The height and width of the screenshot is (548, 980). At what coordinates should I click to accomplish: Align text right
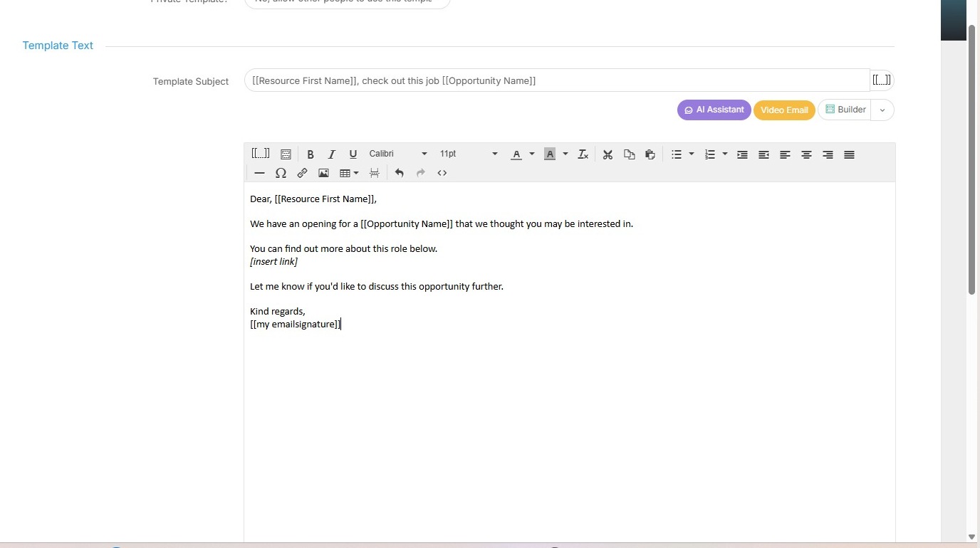pyautogui.click(x=828, y=154)
